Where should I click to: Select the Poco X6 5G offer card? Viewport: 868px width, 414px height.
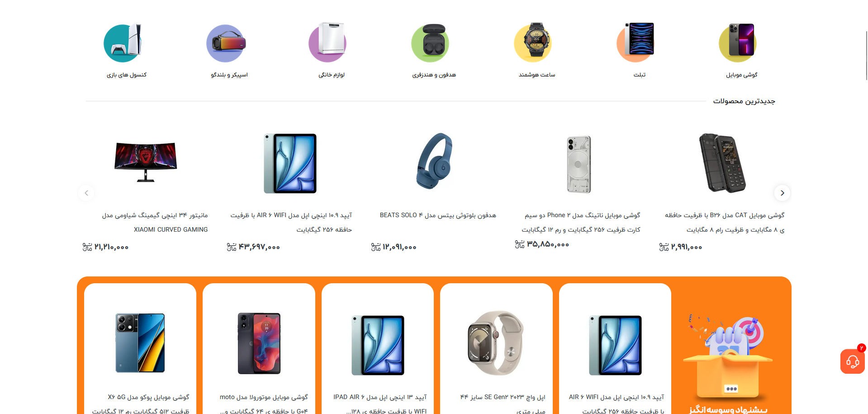(140, 349)
